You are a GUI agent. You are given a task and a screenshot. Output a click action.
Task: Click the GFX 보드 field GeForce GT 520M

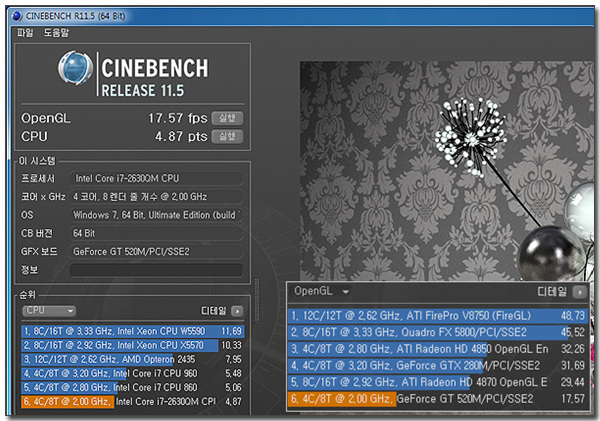(x=156, y=251)
